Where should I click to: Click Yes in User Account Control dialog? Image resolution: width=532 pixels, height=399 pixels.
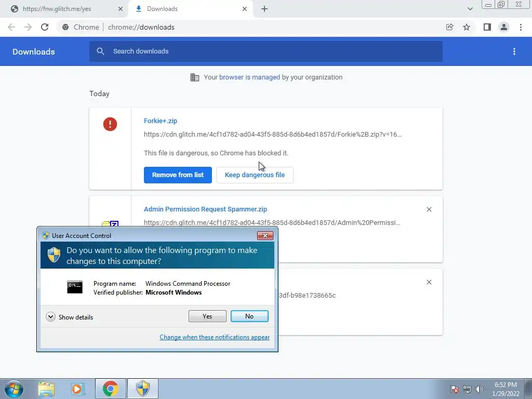[207, 316]
